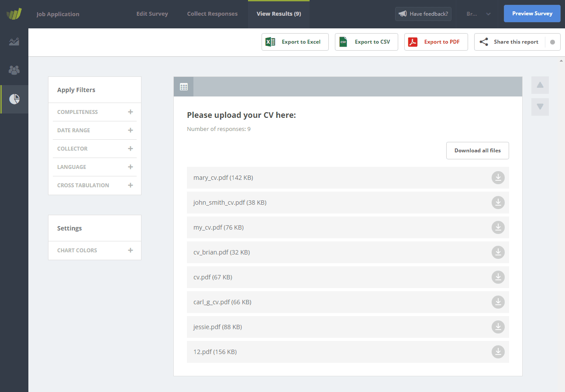Download 12.pdf using its download icon
Screen dimensions: 565x392
pos(498,352)
